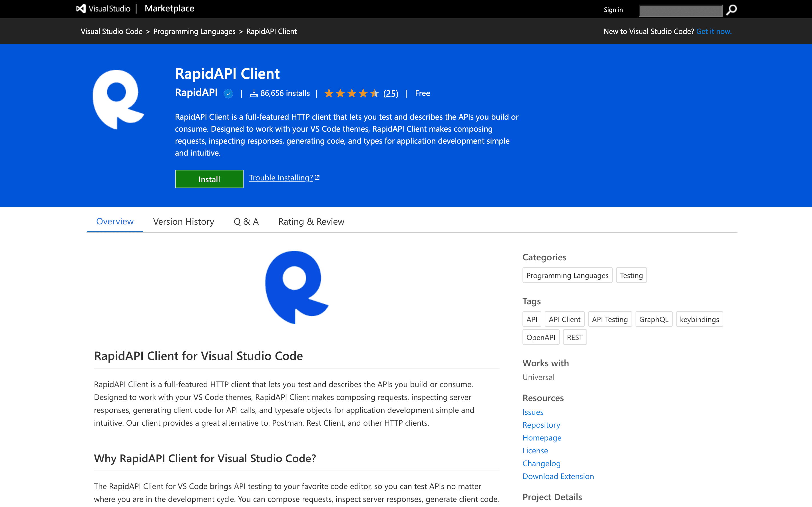Click the Download Extension link

(x=558, y=476)
